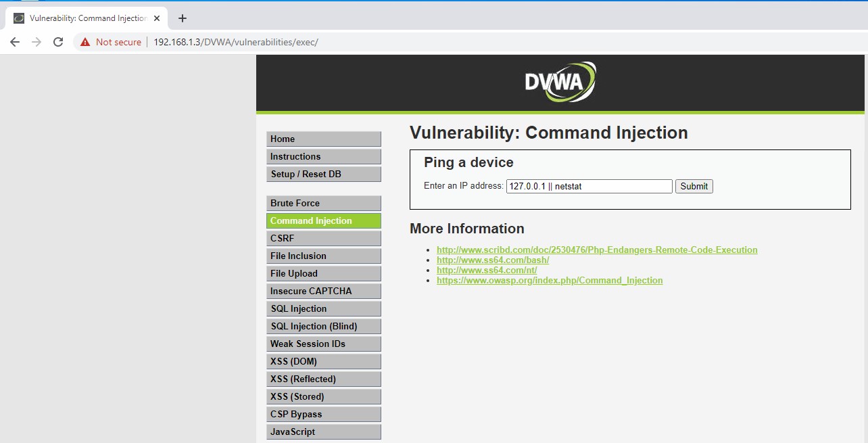The image size is (868, 443).
Task: Go to the Brute Force page
Action: coord(324,203)
